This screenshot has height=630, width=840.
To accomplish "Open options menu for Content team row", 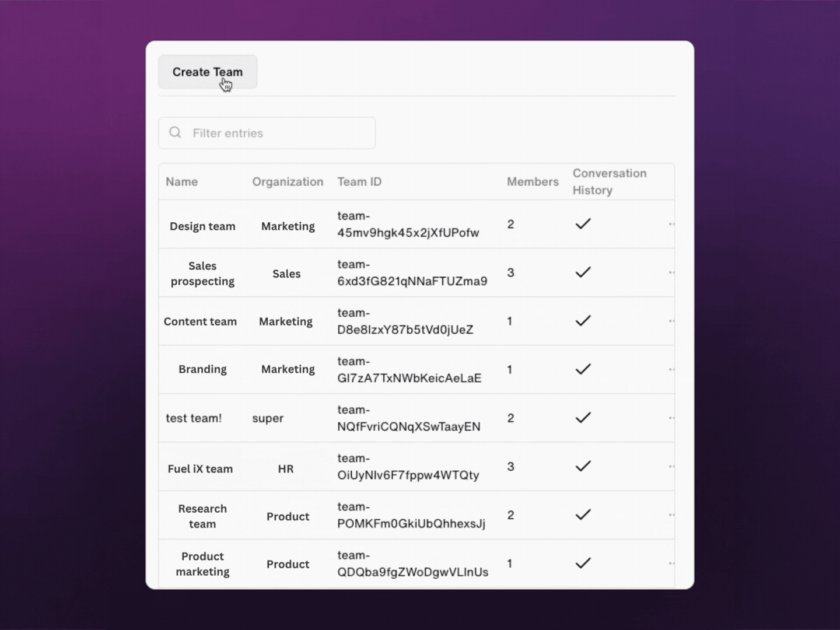I will [671, 321].
